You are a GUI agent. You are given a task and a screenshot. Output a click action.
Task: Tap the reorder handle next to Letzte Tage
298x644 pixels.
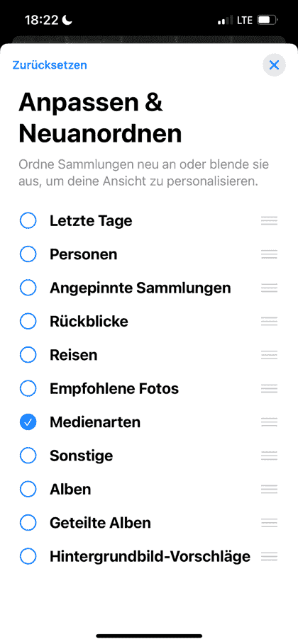tap(269, 221)
